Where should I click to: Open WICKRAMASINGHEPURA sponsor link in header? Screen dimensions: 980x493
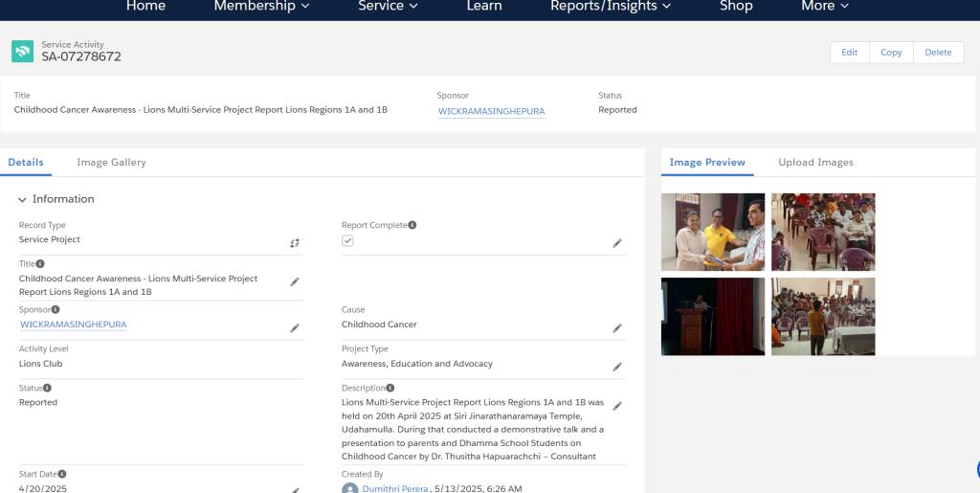[x=491, y=111]
